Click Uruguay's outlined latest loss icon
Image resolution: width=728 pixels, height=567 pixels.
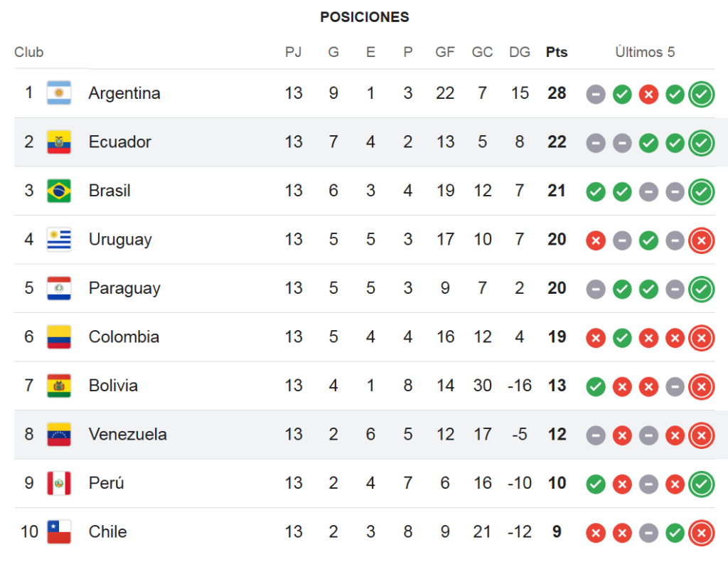(701, 240)
